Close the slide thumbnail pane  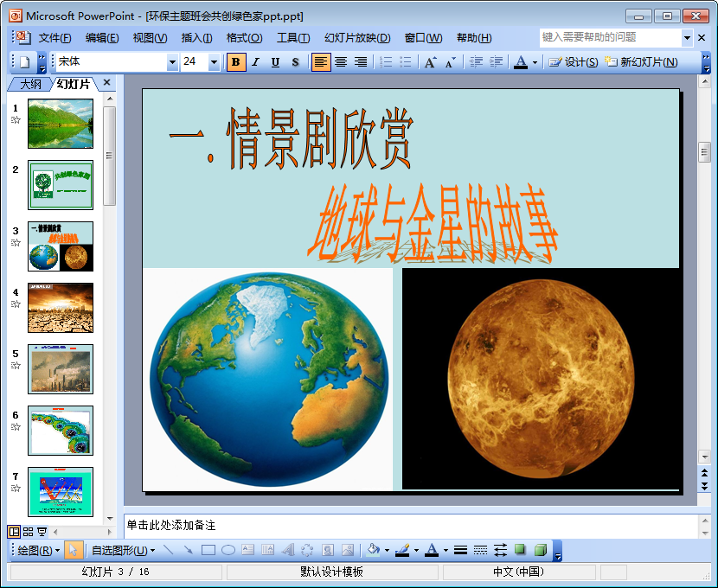106,83
